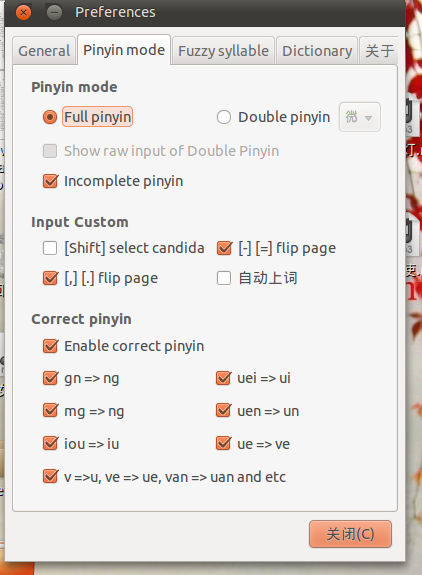Screen dimensions: 422x575
Task: Switch to the General tab
Action: click(44, 51)
